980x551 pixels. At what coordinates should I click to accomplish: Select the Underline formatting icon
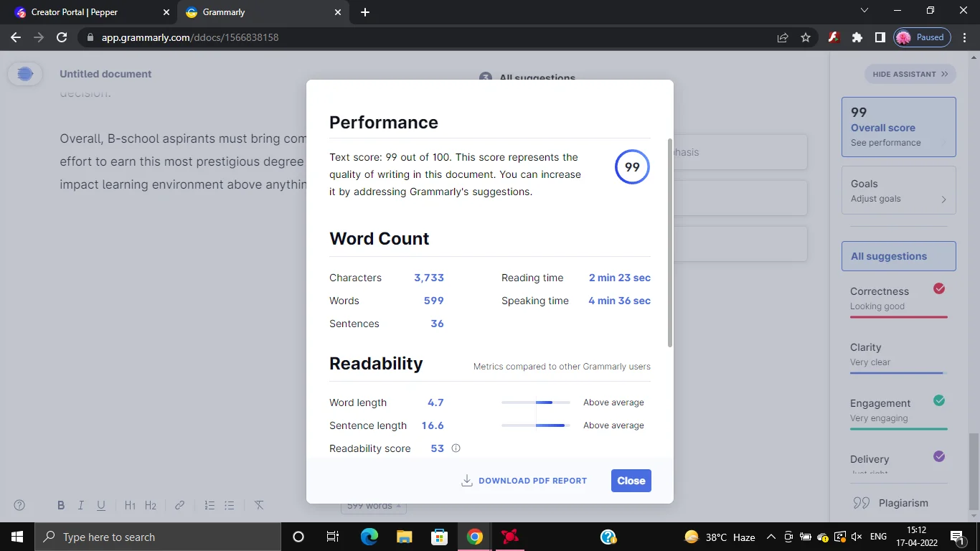pos(101,506)
